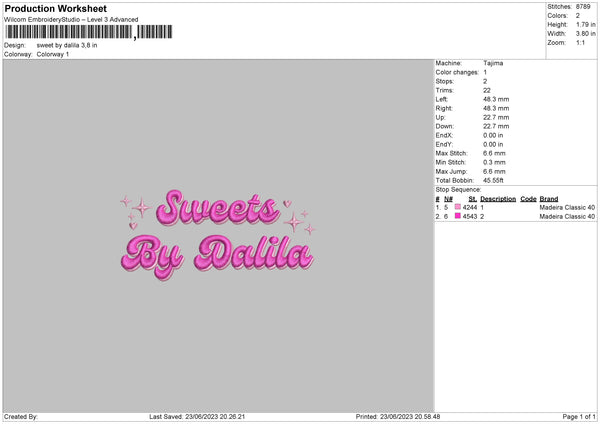Click the light pink 4244 thread swatch
Image resolution: width=600 pixels, height=424 pixels.
pos(458,207)
